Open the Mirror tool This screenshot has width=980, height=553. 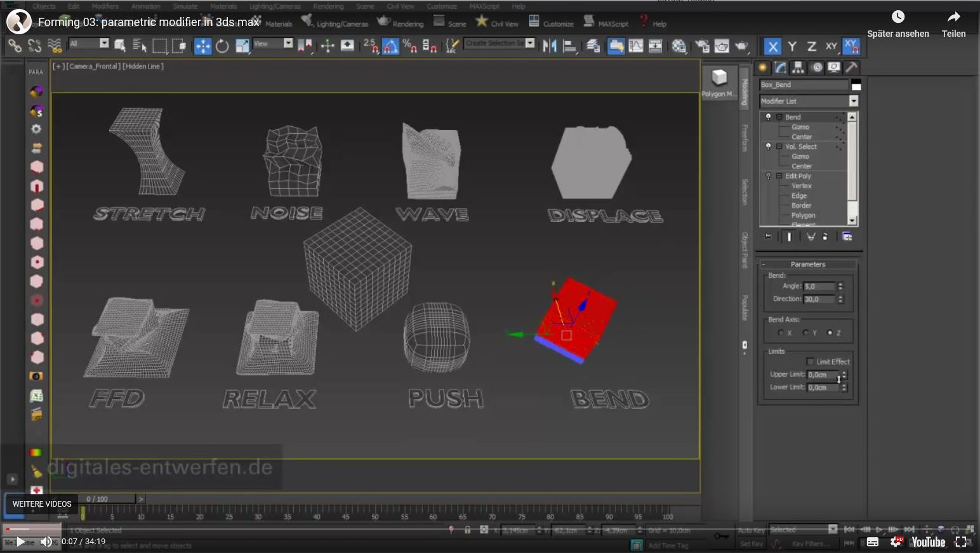549,46
